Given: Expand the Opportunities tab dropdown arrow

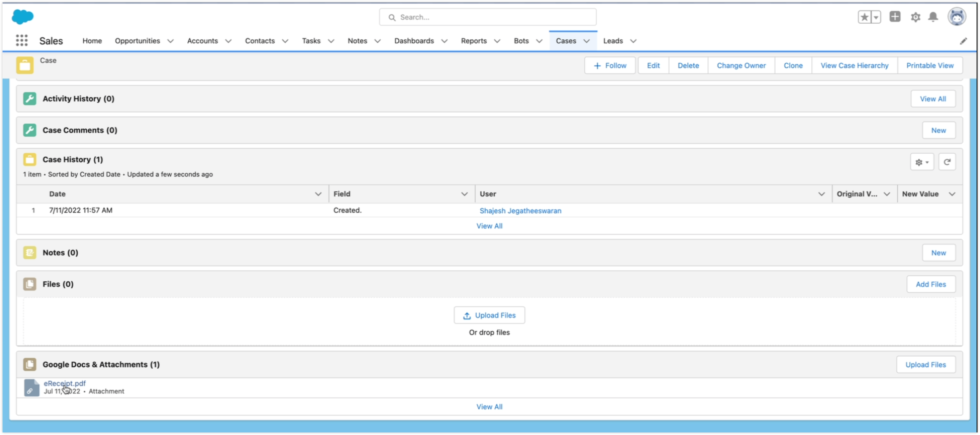Looking at the screenshot, I should tap(170, 41).
